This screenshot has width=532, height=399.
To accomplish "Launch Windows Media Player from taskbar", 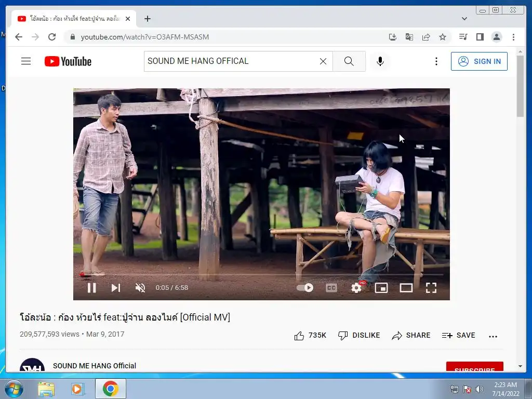I will tap(77, 389).
